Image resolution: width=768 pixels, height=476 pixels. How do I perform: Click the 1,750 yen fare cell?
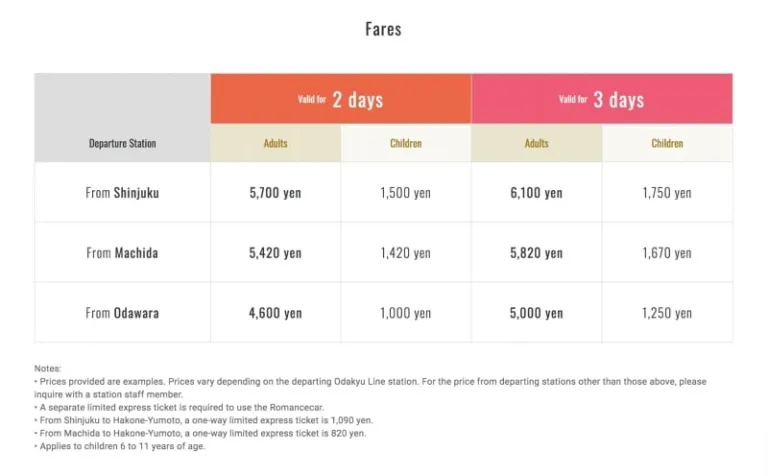[x=667, y=193]
